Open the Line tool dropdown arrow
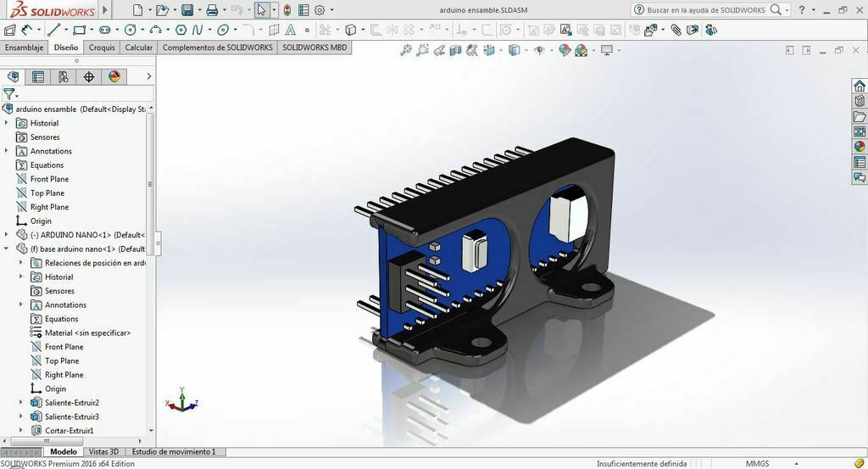868x469 pixels. [x=66, y=30]
